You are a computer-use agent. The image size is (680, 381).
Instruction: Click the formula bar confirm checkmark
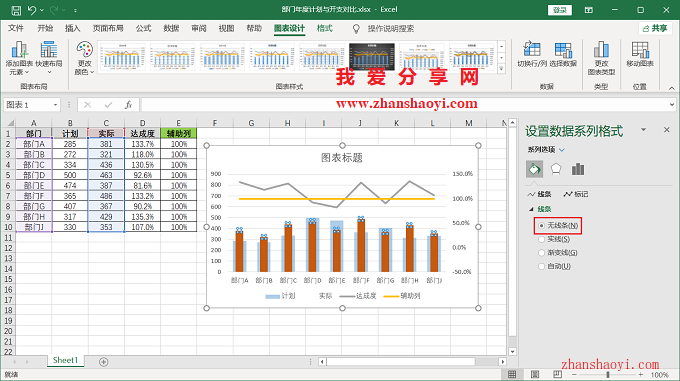pos(108,105)
